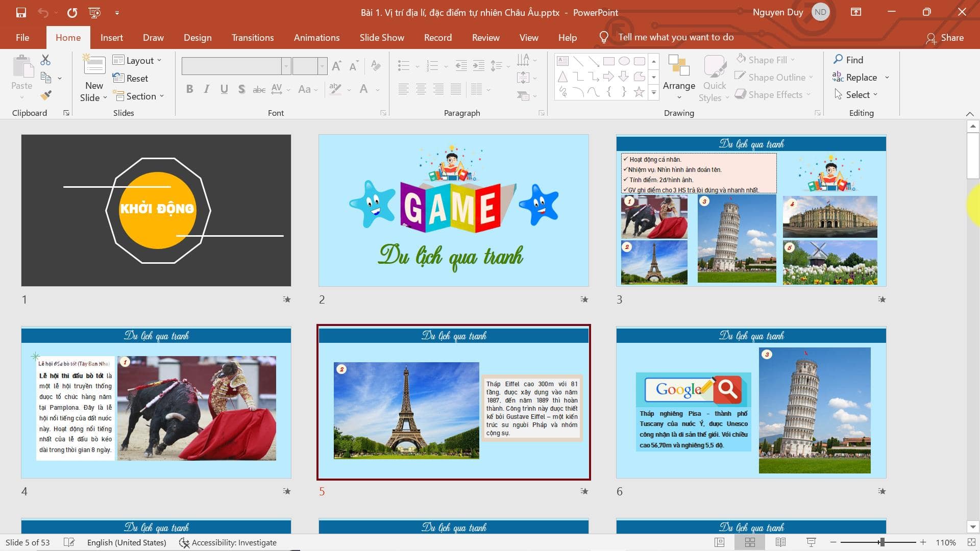
Task: Expand the shapes gallery More arrow
Action: pyautogui.click(x=654, y=93)
